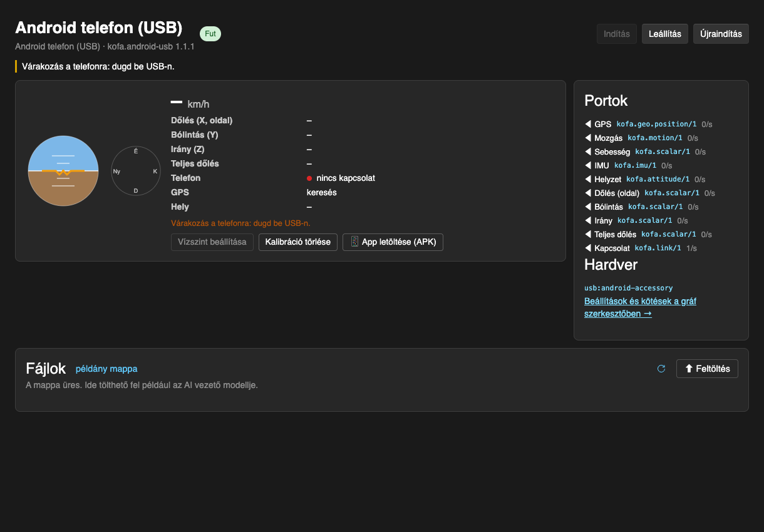The image size is (764, 532).
Task: Click the IMU port arrow icon
Action: tap(588, 165)
